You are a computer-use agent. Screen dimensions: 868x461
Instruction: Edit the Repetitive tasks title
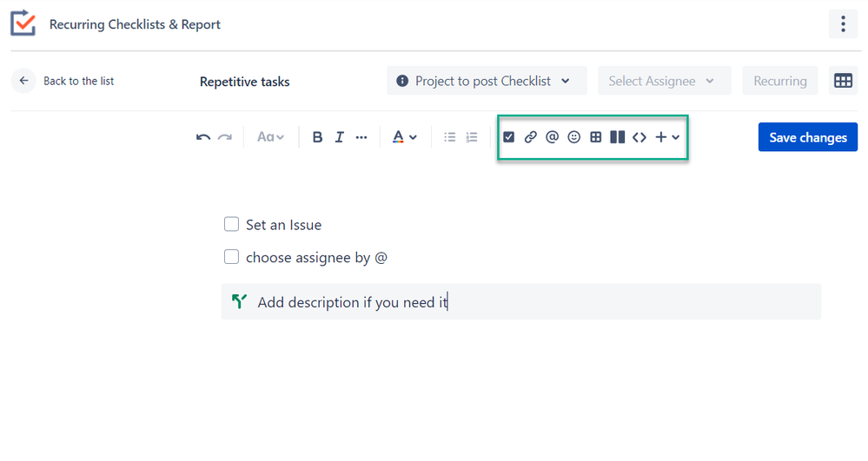click(245, 82)
